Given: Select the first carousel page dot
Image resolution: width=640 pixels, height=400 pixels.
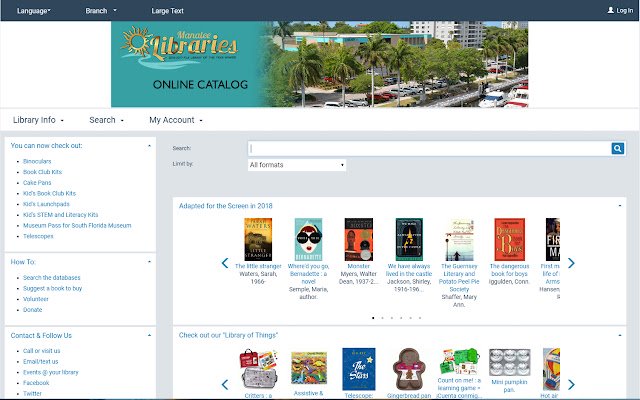Looking at the screenshot, I should pos(373,318).
